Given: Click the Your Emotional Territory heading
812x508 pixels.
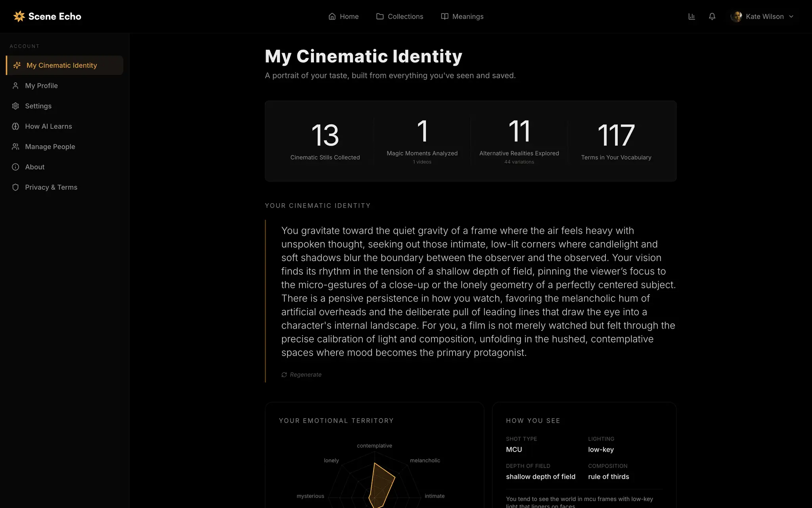Looking at the screenshot, I should point(336,421).
